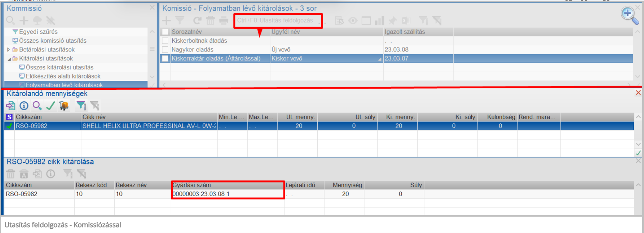Screen dimensions: 644x233
Task: Click the import document icon in Kitárolandó mennyiségek toolbar
Action: 11,106
